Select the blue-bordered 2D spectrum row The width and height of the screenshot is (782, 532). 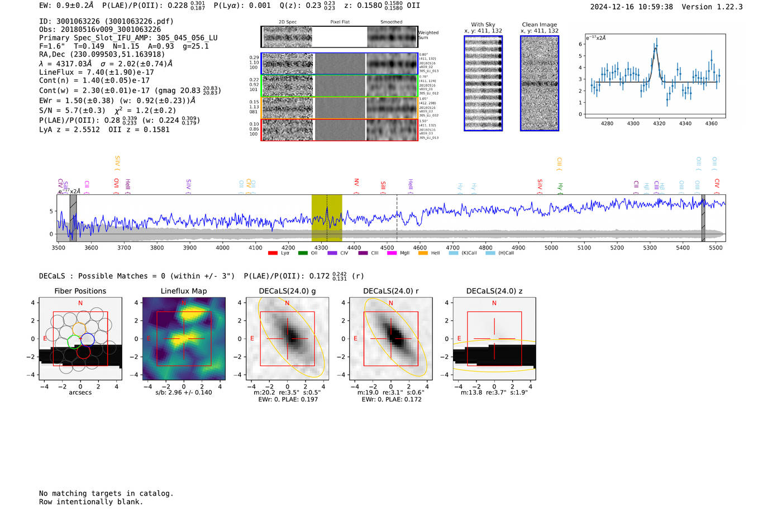pos(340,64)
